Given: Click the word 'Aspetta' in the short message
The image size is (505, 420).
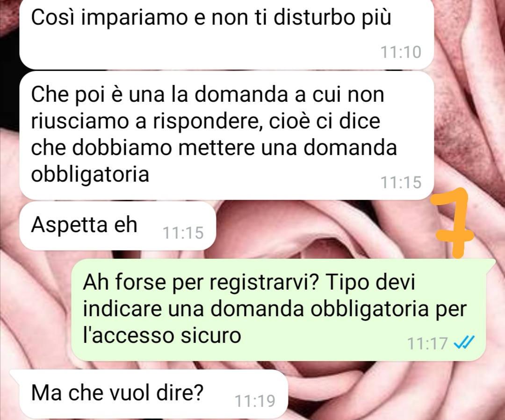Looking at the screenshot, I should 69,225.
